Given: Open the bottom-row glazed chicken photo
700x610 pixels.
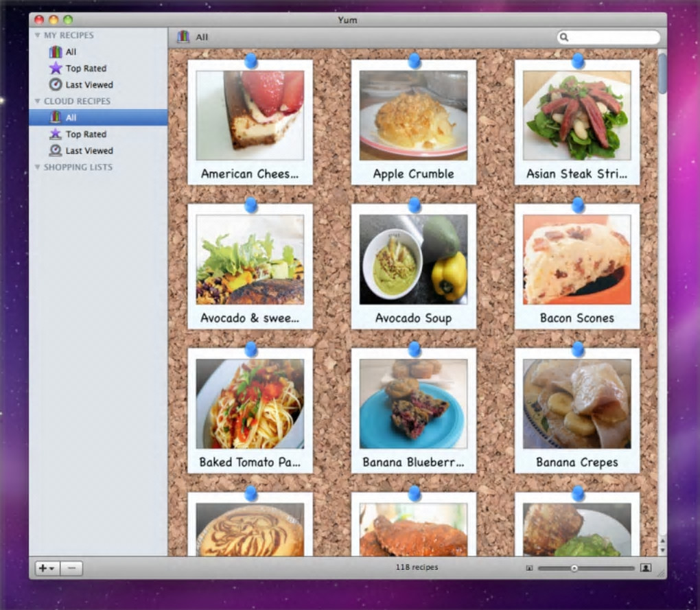Looking at the screenshot, I should click(x=413, y=529).
